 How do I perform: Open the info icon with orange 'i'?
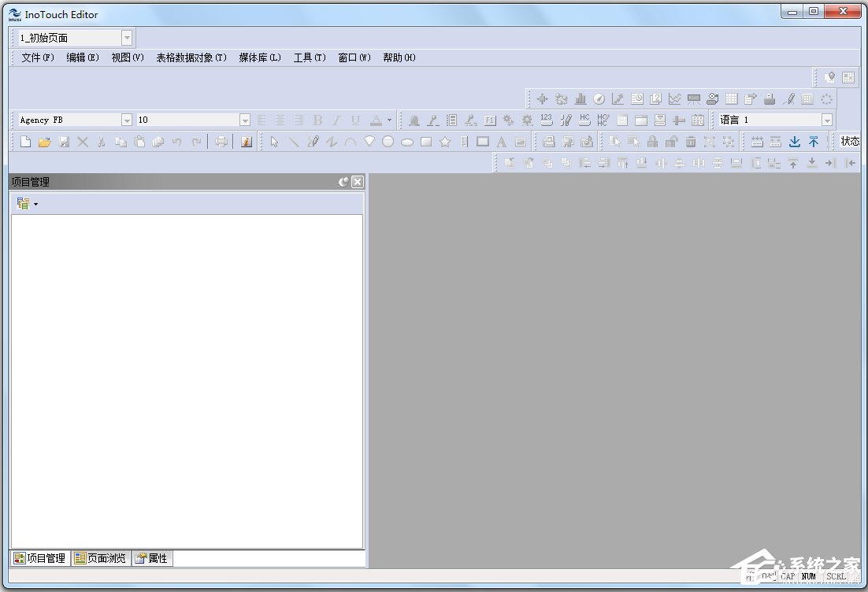247,142
